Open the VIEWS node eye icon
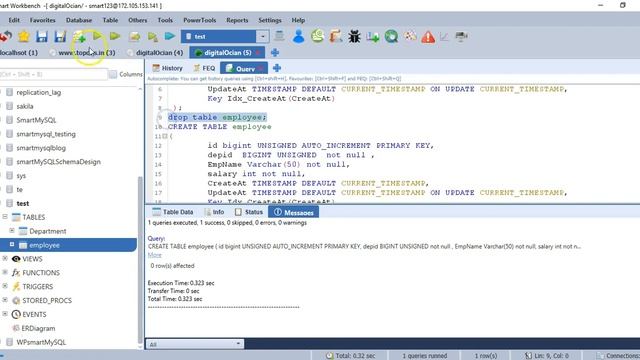 coord(16,259)
